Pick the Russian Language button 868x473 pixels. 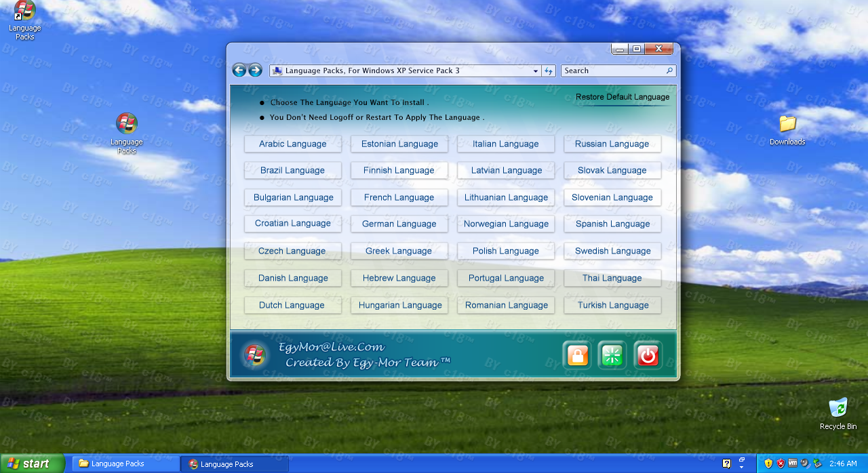tap(612, 144)
